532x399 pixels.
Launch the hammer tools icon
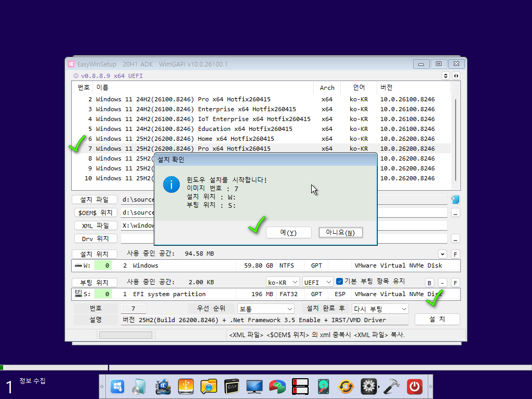coord(392,387)
